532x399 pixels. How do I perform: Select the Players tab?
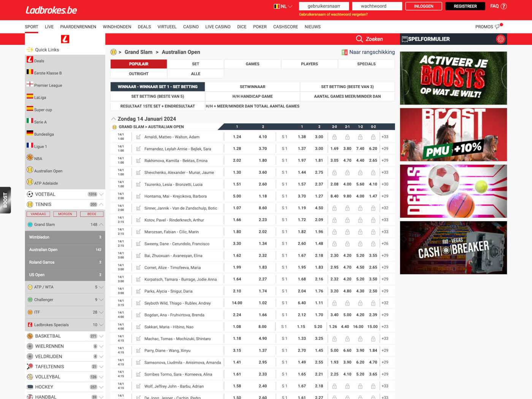tap(309, 64)
